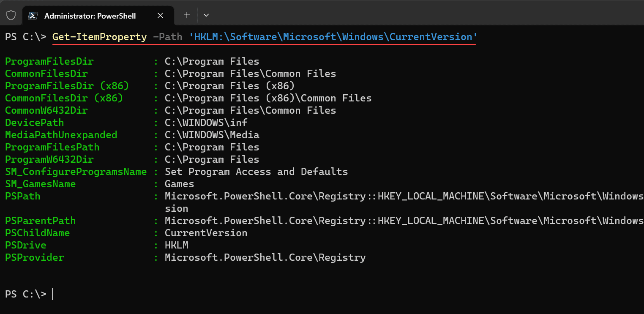The height and width of the screenshot is (314, 644).
Task: Click the PSProvider property name
Action: click(34, 257)
